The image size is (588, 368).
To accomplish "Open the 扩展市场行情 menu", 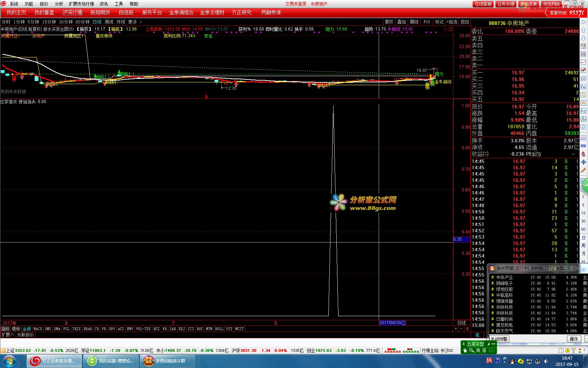I will pyautogui.click(x=81, y=4).
